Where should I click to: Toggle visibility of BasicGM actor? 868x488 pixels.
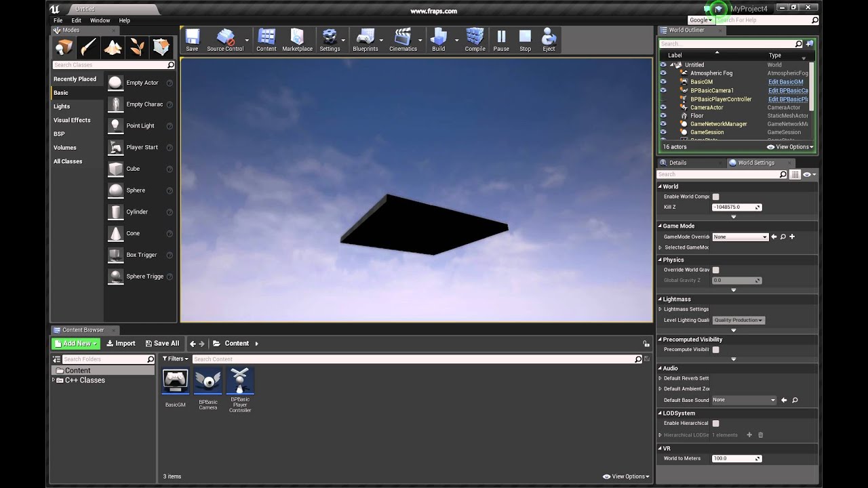(663, 82)
